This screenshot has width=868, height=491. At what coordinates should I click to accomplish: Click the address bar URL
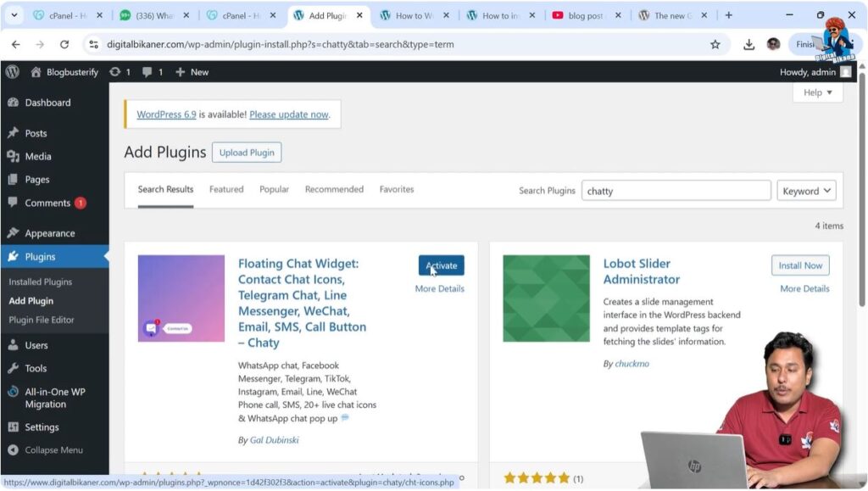[280, 44]
